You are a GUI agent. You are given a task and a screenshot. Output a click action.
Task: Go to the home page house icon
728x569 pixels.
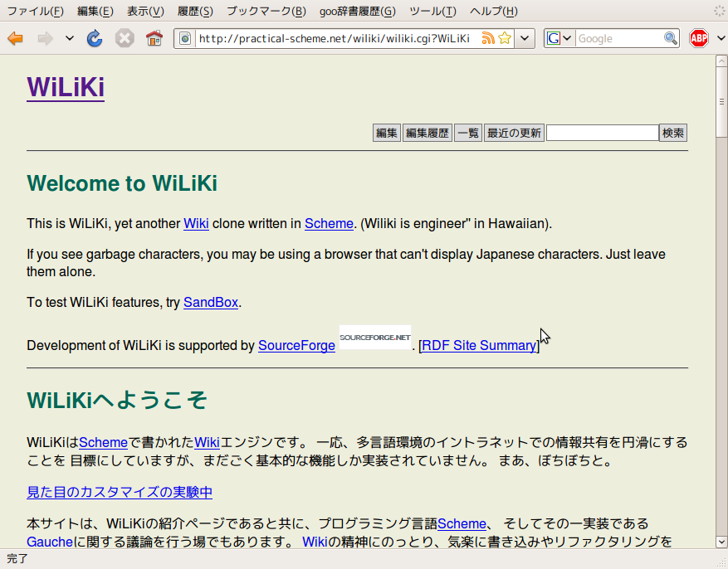click(154, 38)
